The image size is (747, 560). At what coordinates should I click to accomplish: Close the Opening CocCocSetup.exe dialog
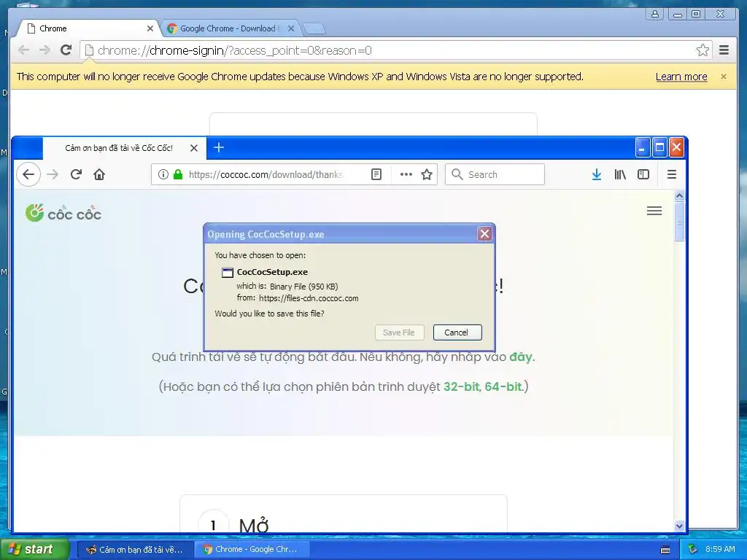(484, 234)
